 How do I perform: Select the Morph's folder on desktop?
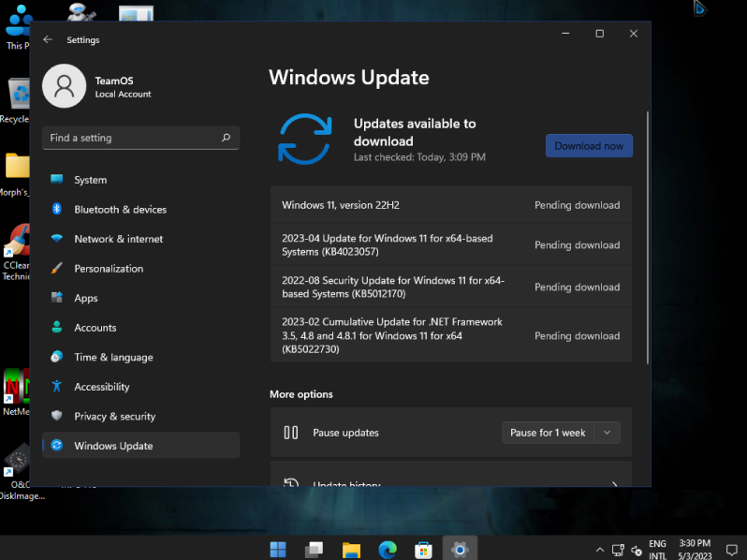[x=15, y=175]
